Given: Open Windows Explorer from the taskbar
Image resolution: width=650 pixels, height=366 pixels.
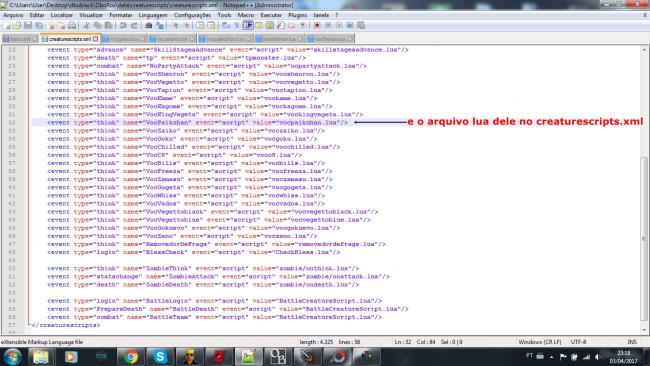Looking at the screenshot, I should (x=41, y=357).
